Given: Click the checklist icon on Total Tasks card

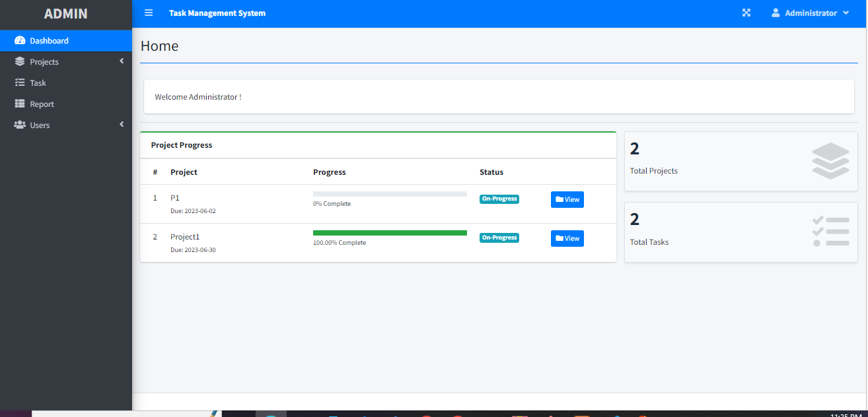Looking at the screenshot, I should tap(830, 231).
